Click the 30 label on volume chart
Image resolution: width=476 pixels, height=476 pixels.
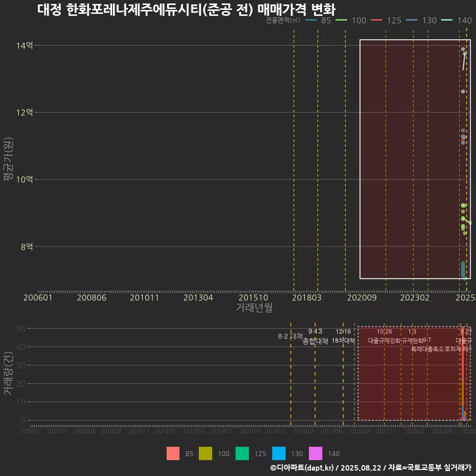coord(21,365)
